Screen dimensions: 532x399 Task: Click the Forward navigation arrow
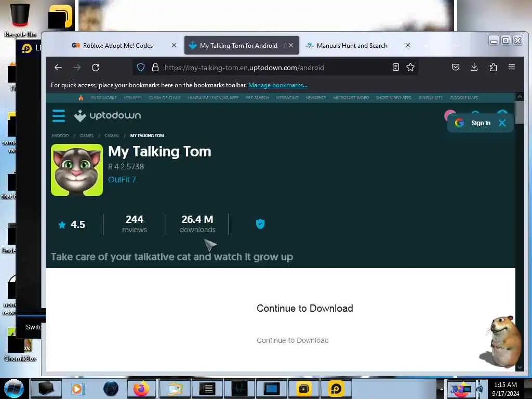(77, 68)
